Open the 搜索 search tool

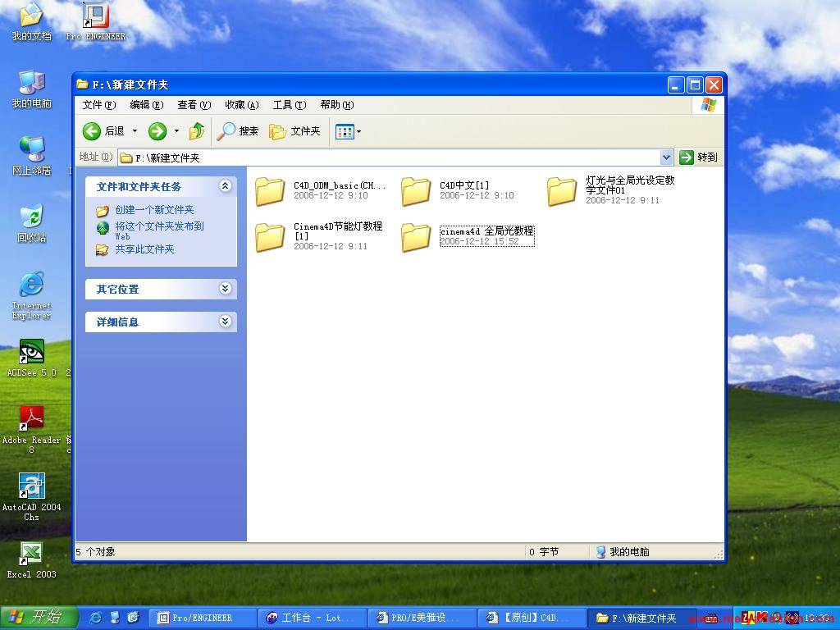coord(237,130)
